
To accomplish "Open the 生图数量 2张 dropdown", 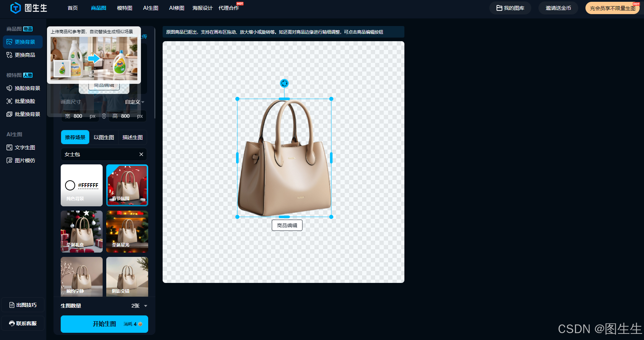I will tap(139, 306).
